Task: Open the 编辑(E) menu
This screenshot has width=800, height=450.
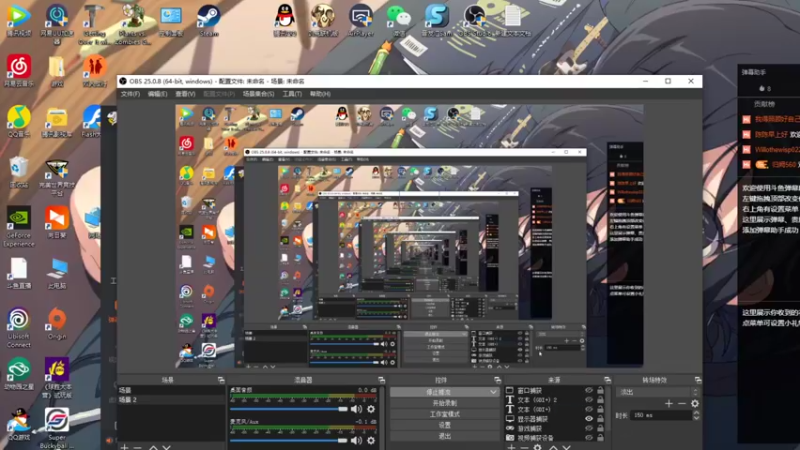Action: [x=157, y=94]
